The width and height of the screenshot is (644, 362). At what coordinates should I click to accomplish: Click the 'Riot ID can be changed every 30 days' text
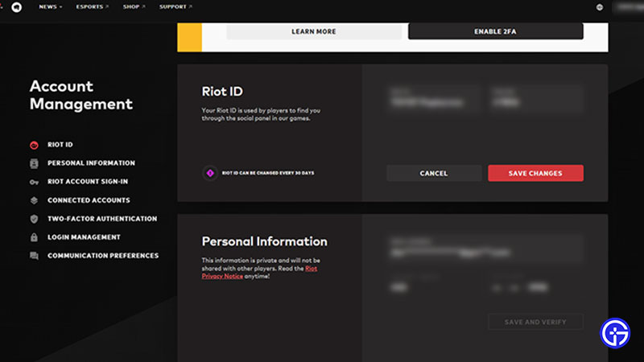[x=268, y=173]
